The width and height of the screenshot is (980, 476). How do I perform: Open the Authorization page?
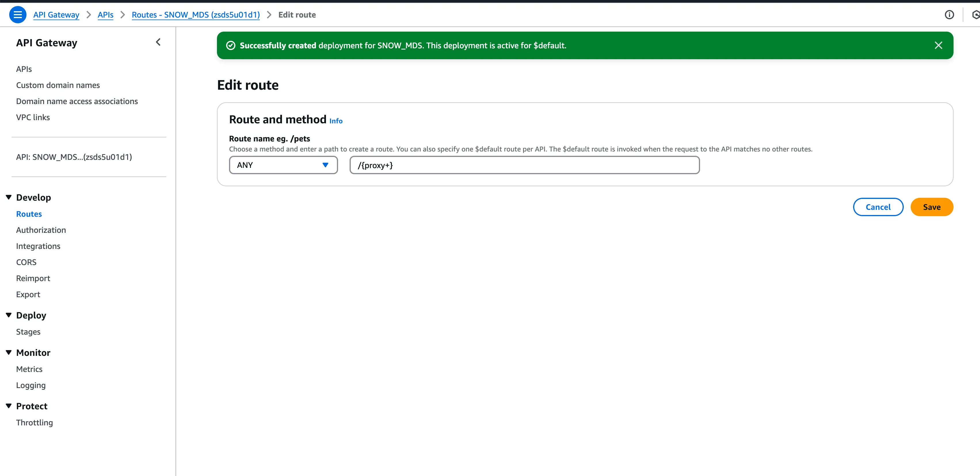(41, 230)
